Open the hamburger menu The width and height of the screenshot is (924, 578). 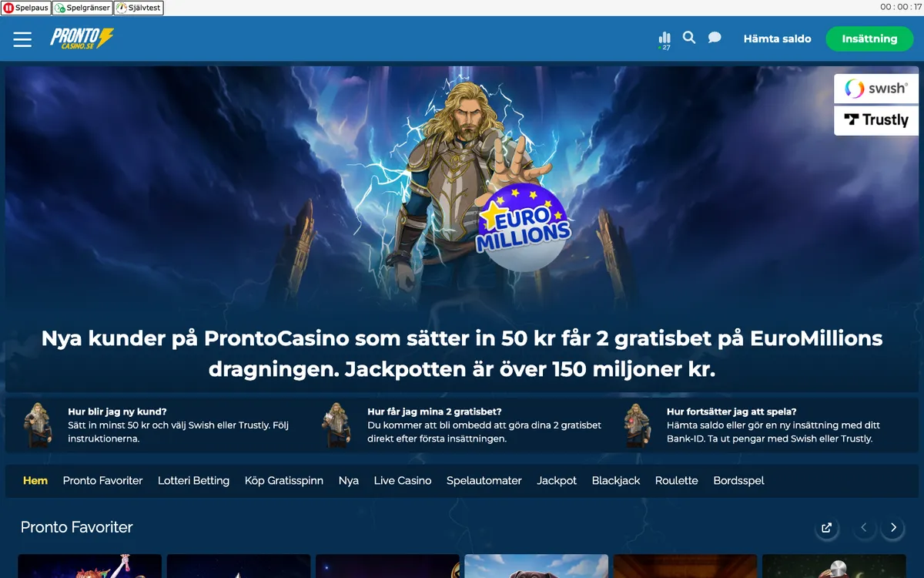point(22,39)
